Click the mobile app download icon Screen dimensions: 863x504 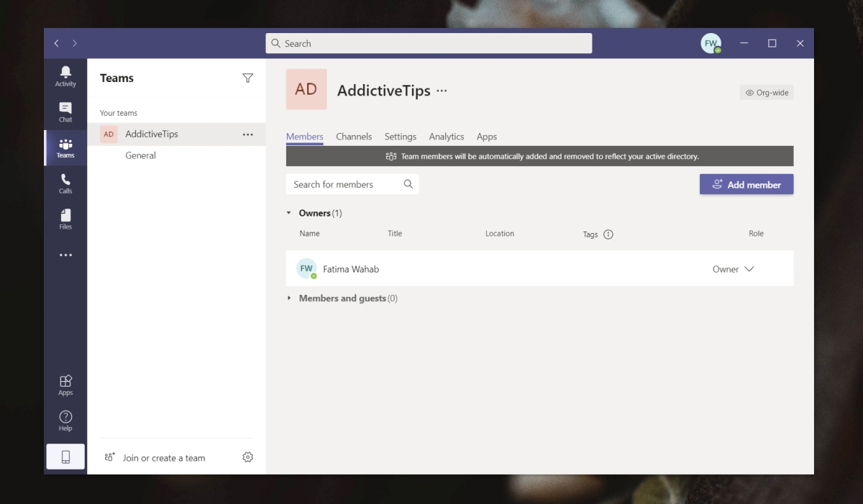(65, 457)
